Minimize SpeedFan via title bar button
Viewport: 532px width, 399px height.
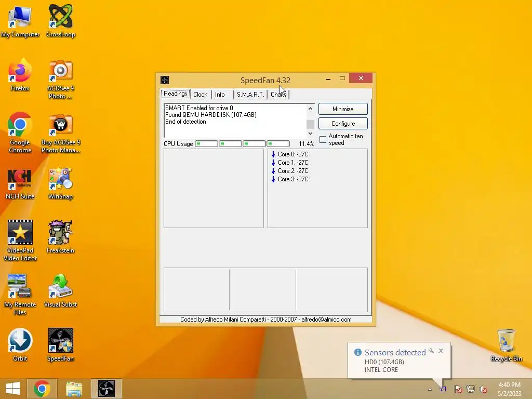pos(328,79)
